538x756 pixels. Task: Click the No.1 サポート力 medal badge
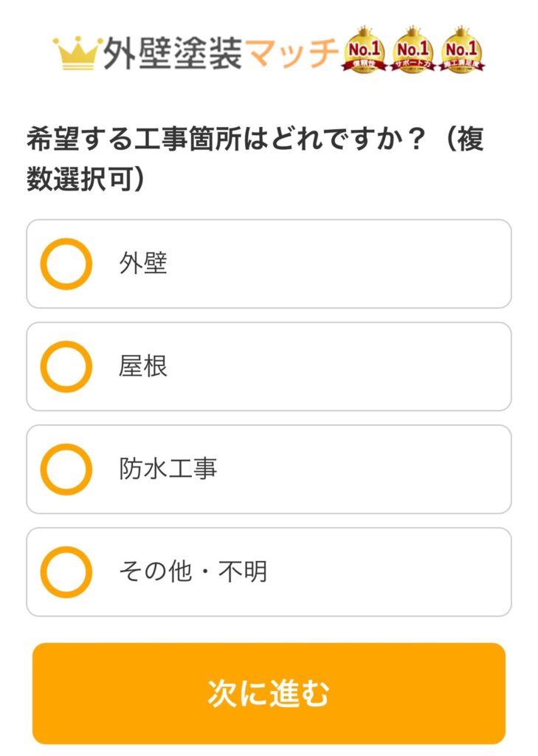(x=413, y=51)
